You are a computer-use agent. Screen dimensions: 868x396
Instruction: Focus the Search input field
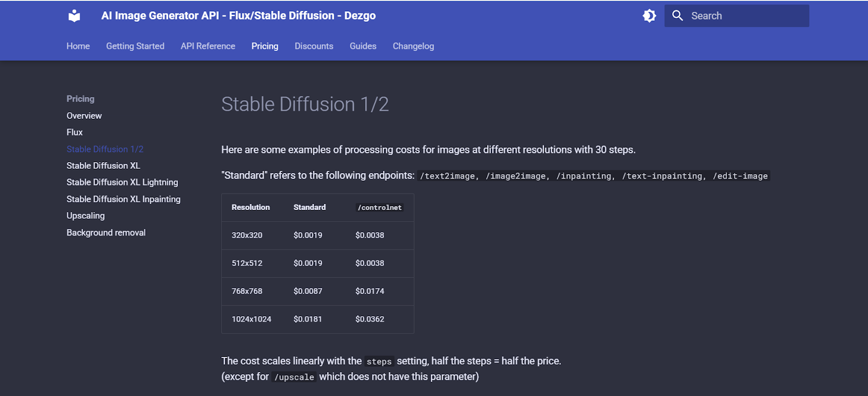point(737,16)
